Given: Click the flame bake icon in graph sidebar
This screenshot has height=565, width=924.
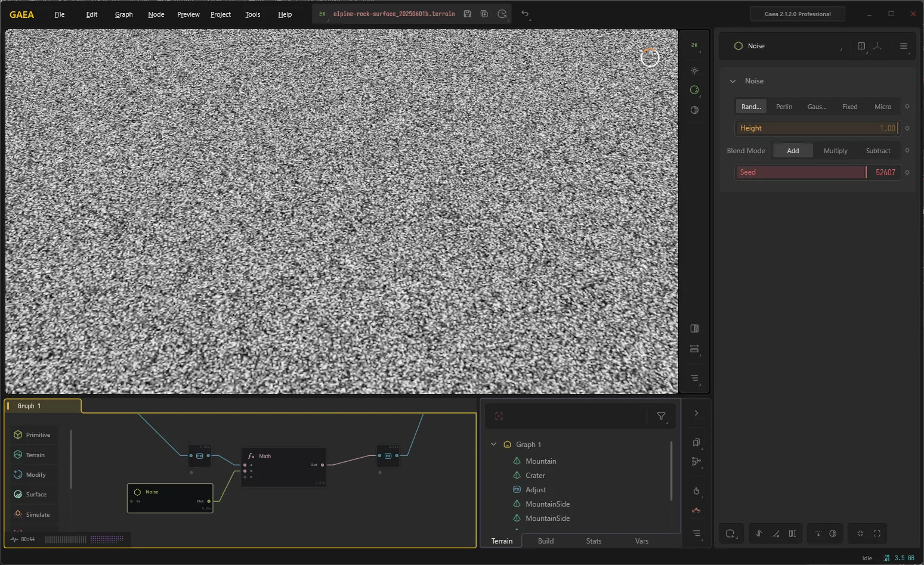Looking at the screenshot, I should click(x=696, y=491).
